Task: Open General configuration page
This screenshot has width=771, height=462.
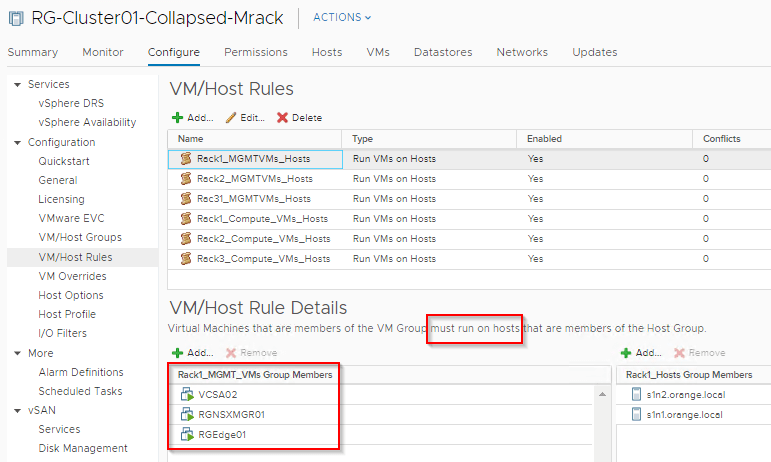Action: point(58,180)
